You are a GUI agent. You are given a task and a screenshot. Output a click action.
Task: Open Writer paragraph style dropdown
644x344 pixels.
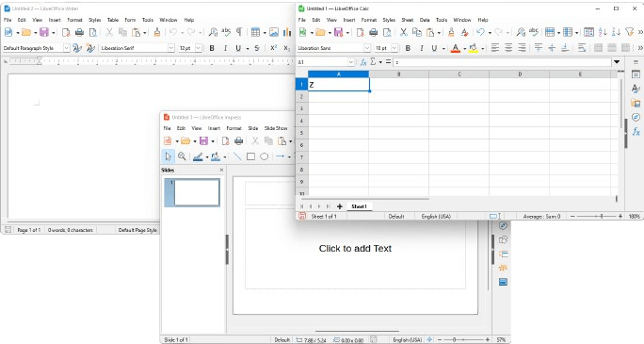(66, 48)
